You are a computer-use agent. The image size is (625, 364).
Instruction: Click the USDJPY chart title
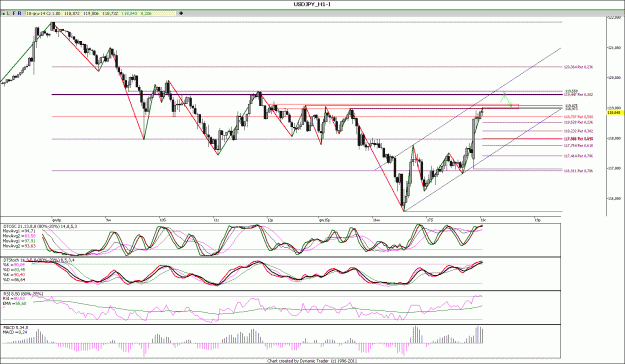pos(312,4)
